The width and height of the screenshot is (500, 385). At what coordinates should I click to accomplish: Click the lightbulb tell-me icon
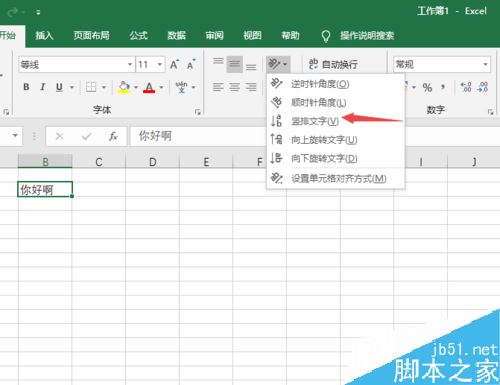pos(326,36)
